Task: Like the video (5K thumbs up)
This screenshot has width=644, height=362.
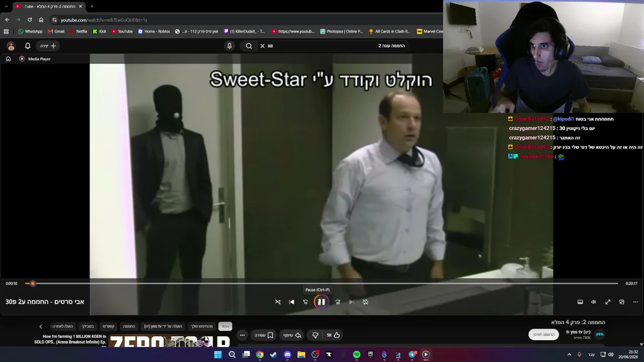Action: (333, 335)
